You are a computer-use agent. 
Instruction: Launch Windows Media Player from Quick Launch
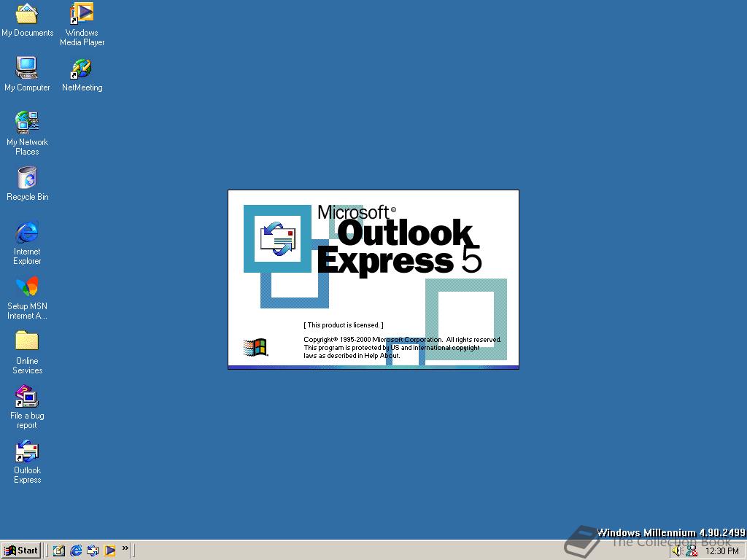coord(109,551)
